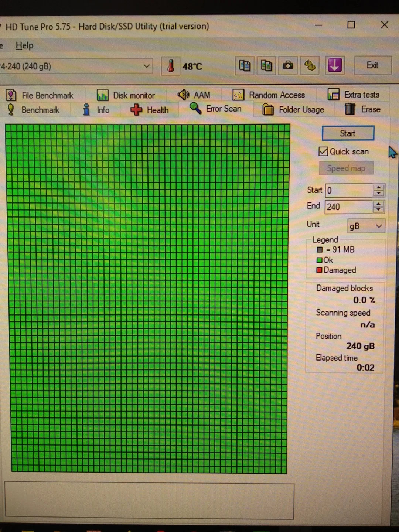Click the Info tab blue icon
This screenshot has width=399, height=532.
click(x=86, y=110)
